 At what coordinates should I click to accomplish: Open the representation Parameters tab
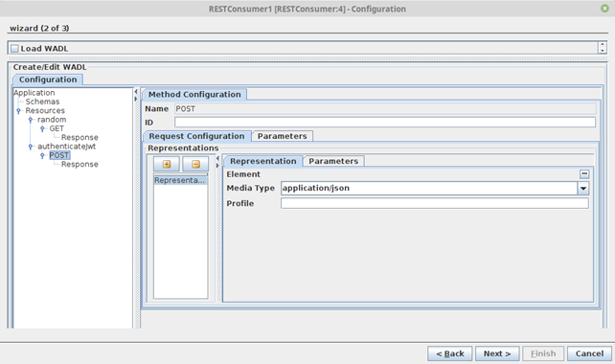pos(333,161)
